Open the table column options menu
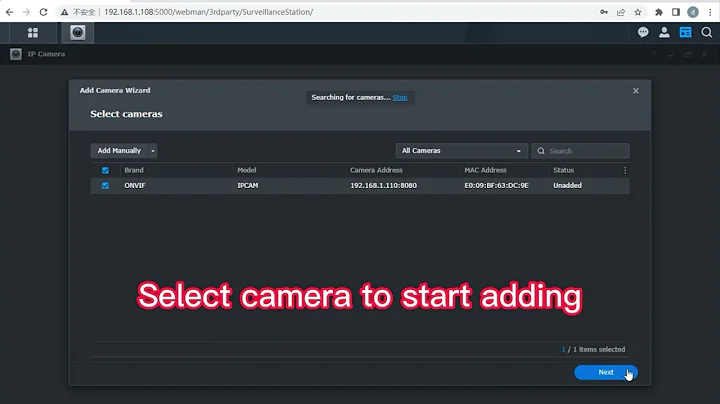The width and height of the screenshot is (720, 404). [625, 170]
